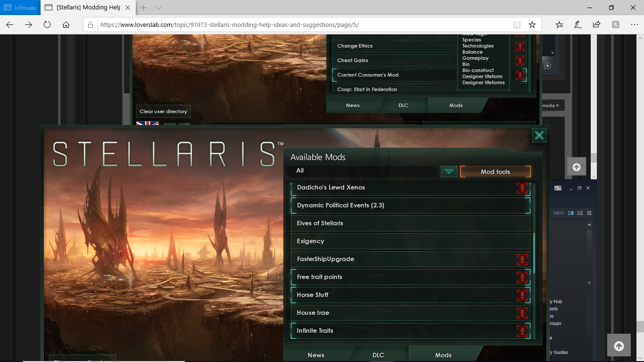Show tab previews with the chevron
Screen dimensions: 644x362
pos(158,8)
